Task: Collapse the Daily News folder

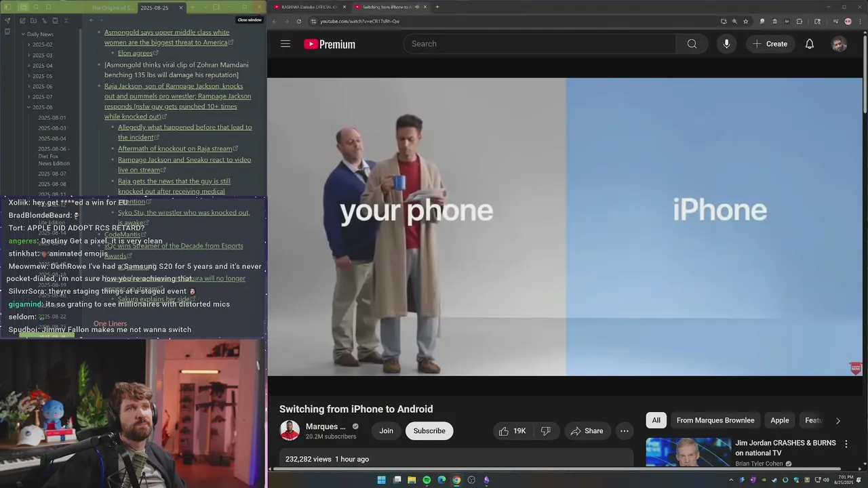Action: (x=23, y=34)
